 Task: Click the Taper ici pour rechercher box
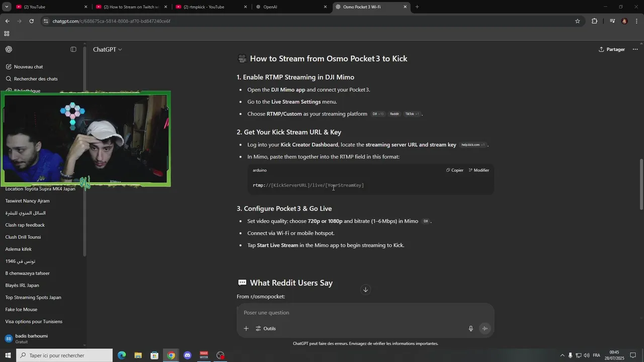click(64, 355)
